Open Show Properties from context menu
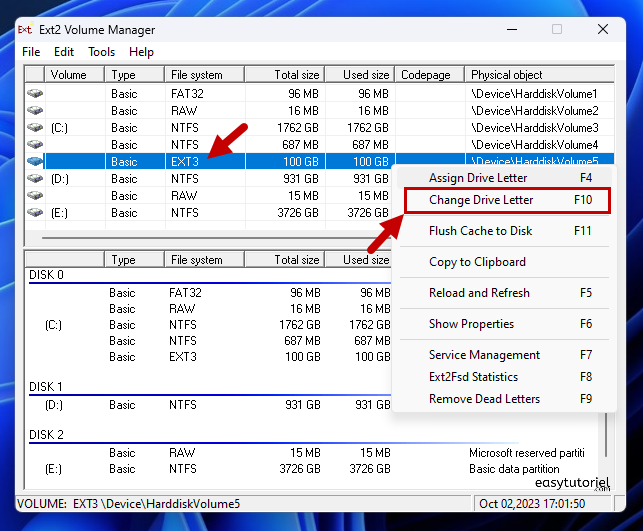Screen dimensions: 643x531 471,324
